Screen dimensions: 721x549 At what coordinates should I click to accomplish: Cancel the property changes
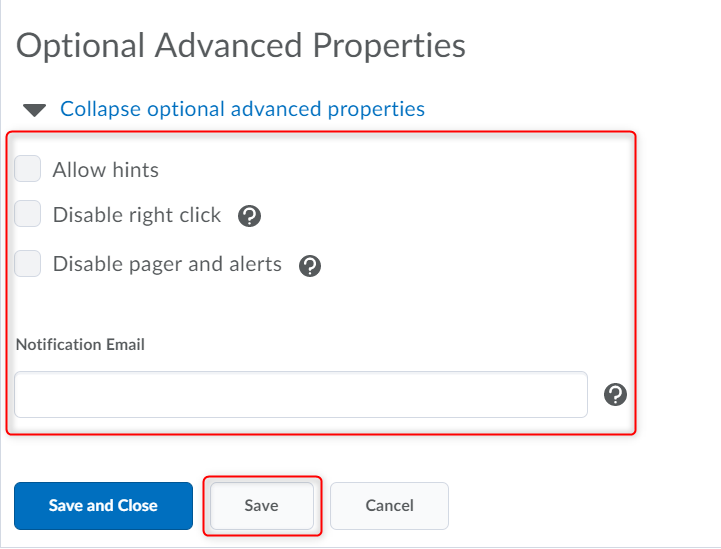point(389,506)
